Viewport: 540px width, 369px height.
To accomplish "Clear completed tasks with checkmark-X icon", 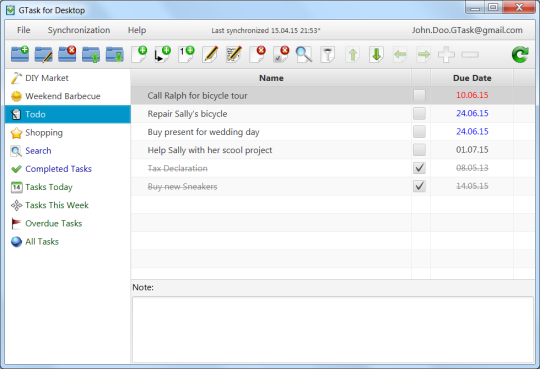I will [281, 54].
